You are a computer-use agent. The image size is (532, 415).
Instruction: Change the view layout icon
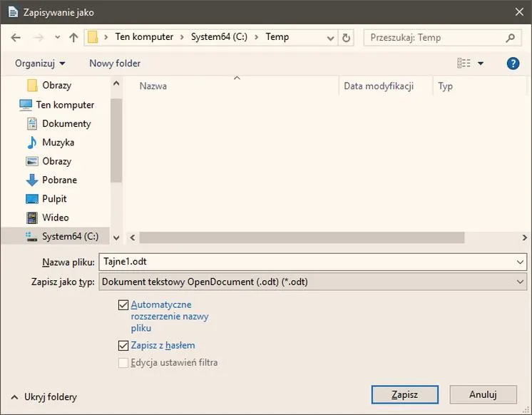coord(464,63)
